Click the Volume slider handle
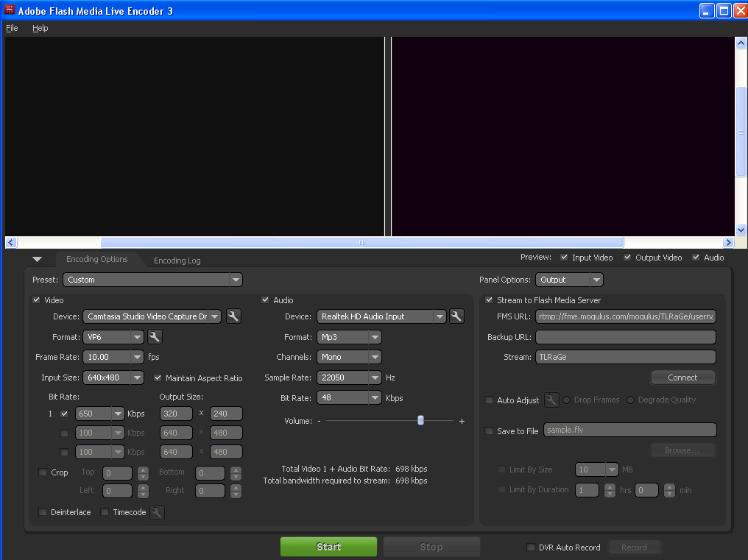Viewport: 748px width, 560px height. click(x=421, y=420)
